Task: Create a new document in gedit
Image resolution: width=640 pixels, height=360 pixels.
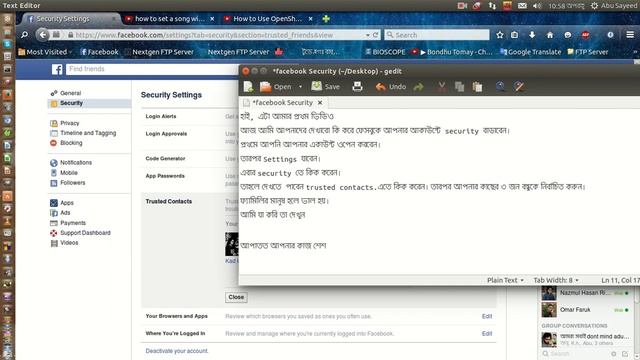Action: [x=248, y=87]
